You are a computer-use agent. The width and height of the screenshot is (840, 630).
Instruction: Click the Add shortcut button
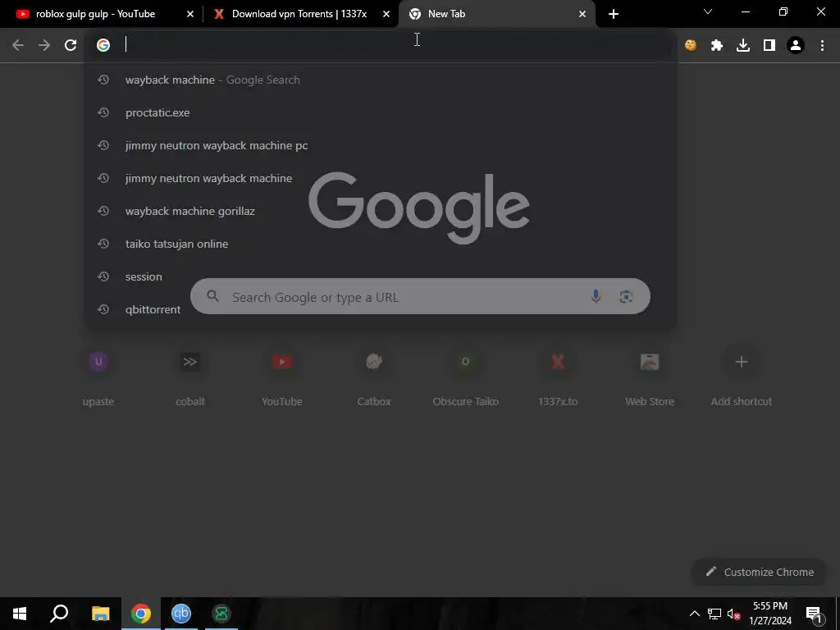(x=742, y=376)
